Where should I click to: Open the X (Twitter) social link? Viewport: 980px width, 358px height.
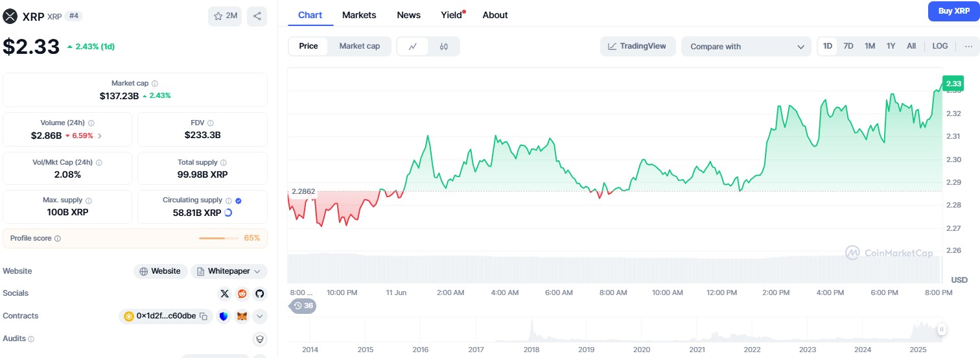224,294
